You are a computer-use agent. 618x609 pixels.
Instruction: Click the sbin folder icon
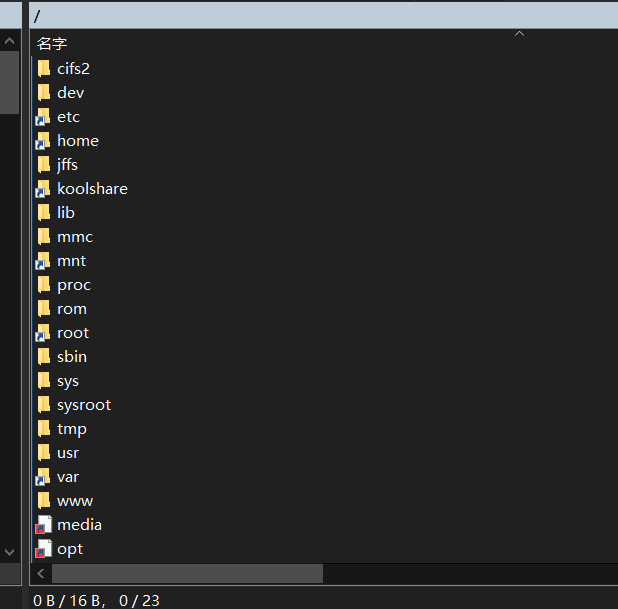click(x=44, y=357)
